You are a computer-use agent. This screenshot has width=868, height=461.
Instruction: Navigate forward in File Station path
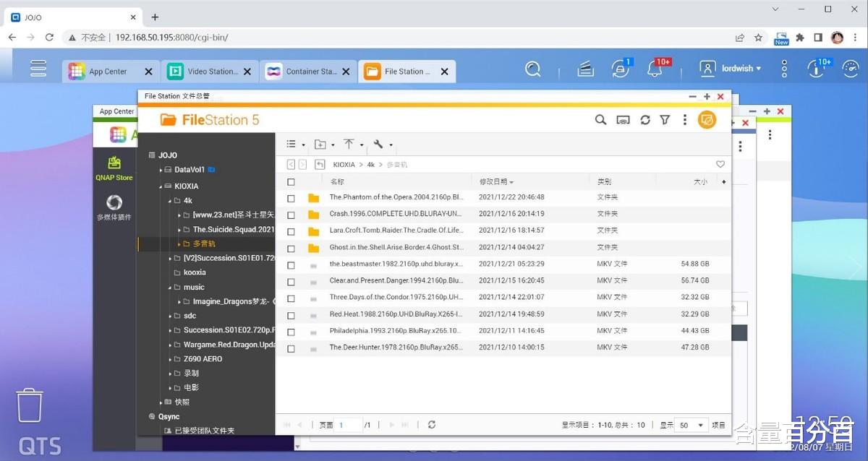[302, 165]
